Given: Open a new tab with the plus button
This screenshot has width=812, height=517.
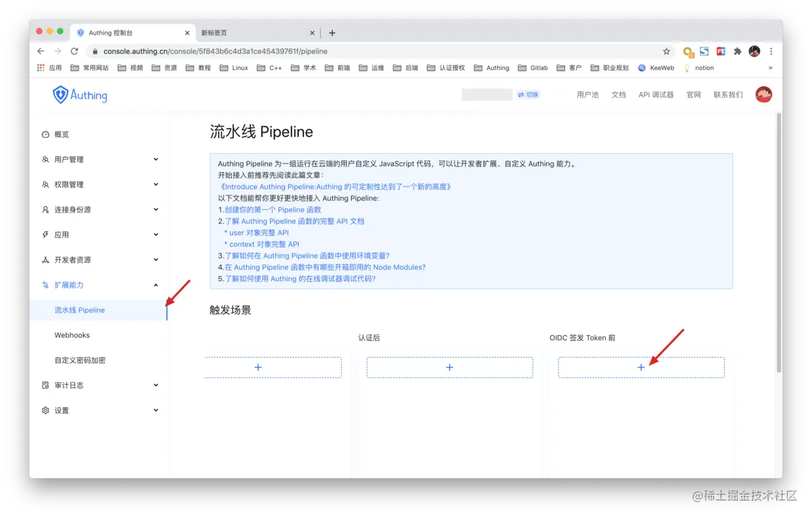Looking at the screenshot, I should pos(332,33).
